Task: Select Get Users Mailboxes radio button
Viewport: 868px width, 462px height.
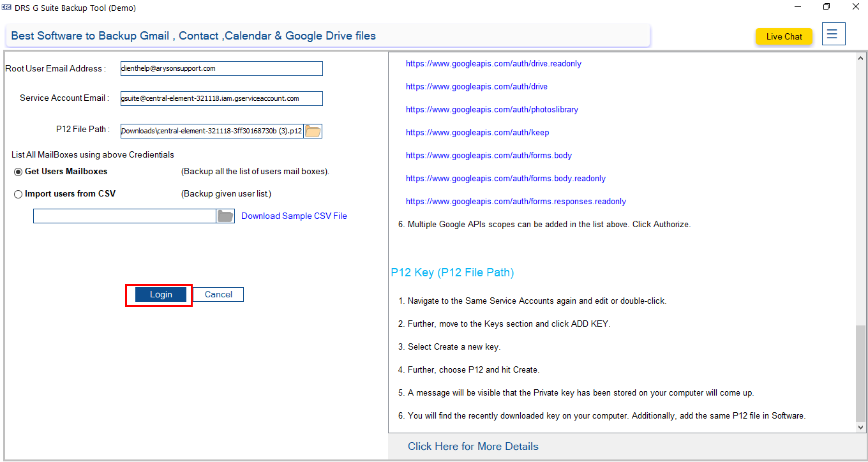Action: click(19, 172)
